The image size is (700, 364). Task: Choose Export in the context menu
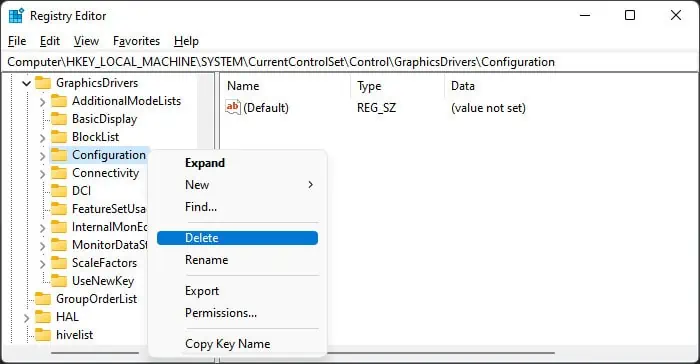[238, 291]
